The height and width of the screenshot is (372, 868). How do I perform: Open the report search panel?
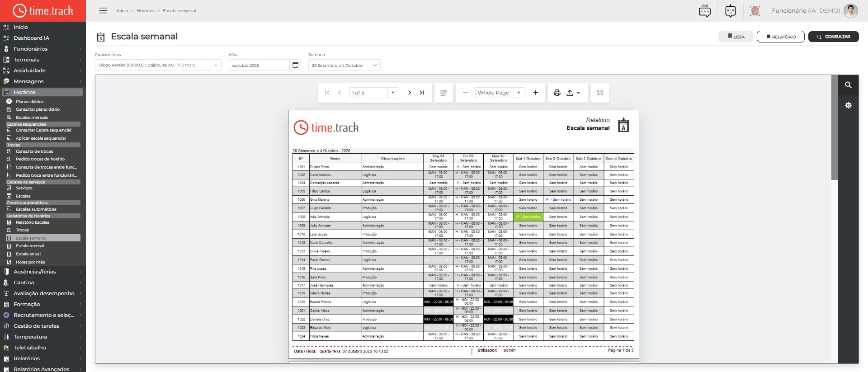(x=848, y=85)
